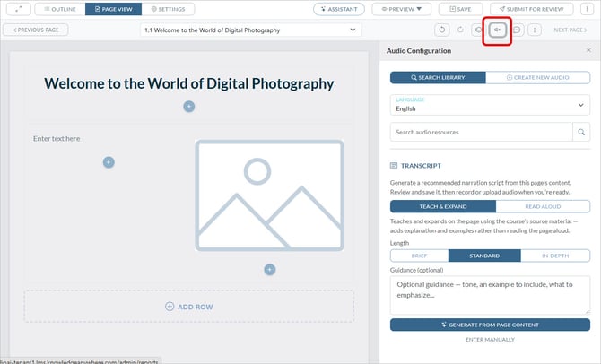Set length to In-Depth
The width and height of the screenshot is (601, 364).
555,256
